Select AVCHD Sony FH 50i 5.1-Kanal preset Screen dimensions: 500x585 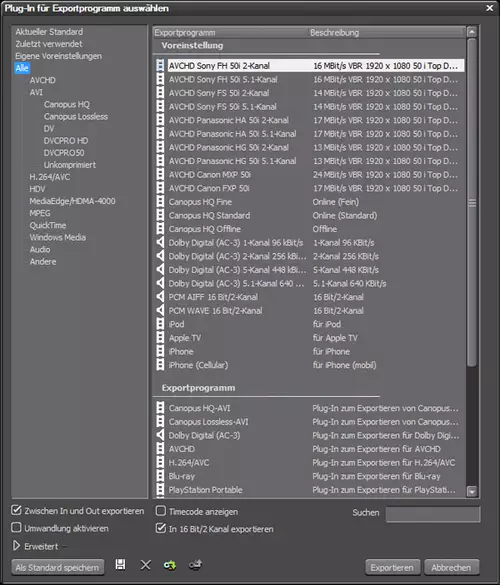tap(310, 79)
